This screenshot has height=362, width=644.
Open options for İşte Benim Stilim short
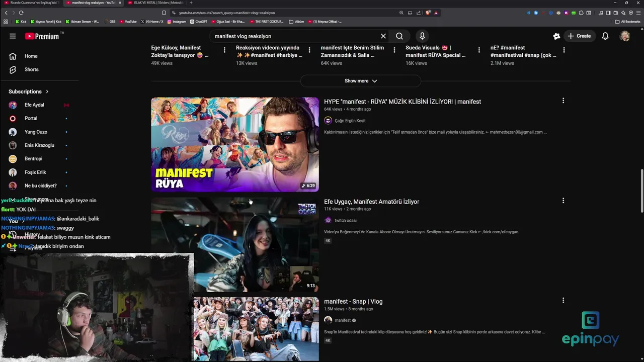point(394,50)
